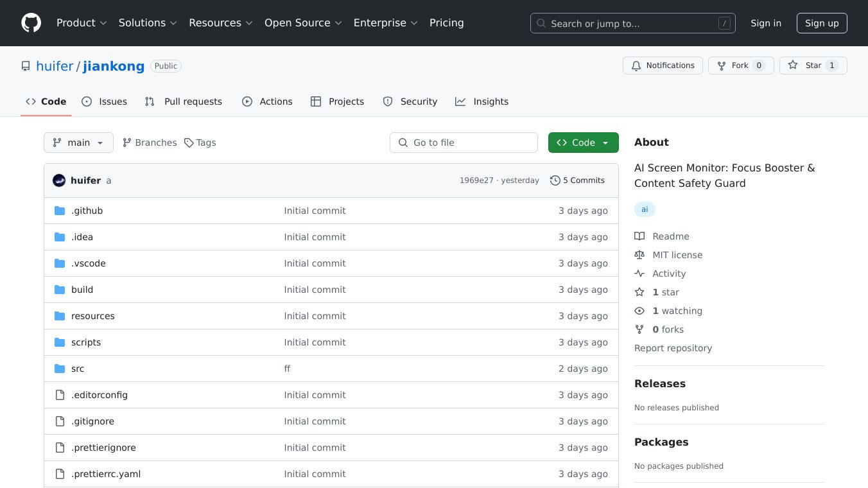Expand the main branch selector
Image resolution: width=868 pixels, height=488 pixels.
[78, 143]
